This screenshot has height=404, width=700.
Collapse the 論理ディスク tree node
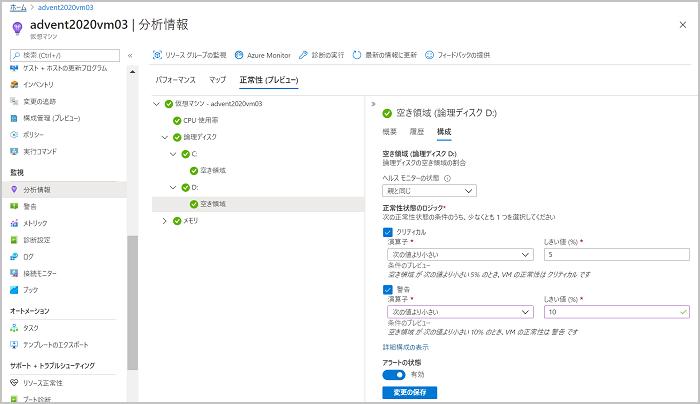[165, 137]
